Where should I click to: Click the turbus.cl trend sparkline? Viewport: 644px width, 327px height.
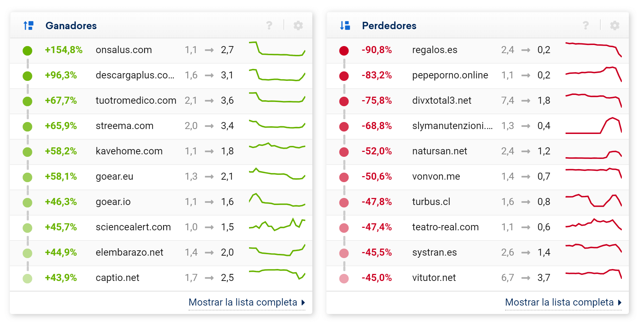[593, 200]
